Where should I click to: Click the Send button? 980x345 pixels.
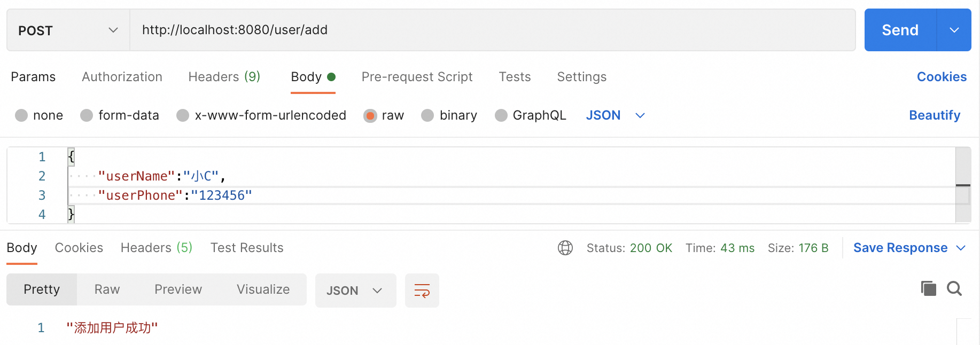pyautogui.click(x=900, y=30)
